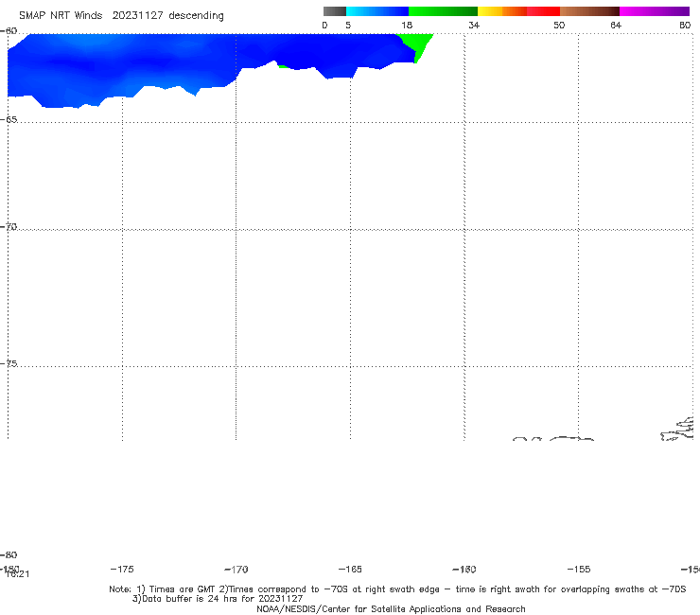Click the color bar label '50'
This screenshot has height=615, width=700.
click(559, 26)
